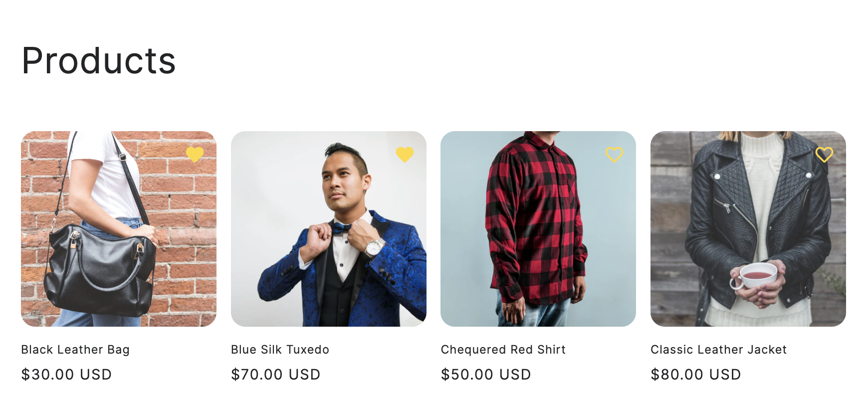Image resolution: width=868 pixels, height=401 pixels.
Task: Click the $80.00 USD price label
Action: click(x=695, y=375)
